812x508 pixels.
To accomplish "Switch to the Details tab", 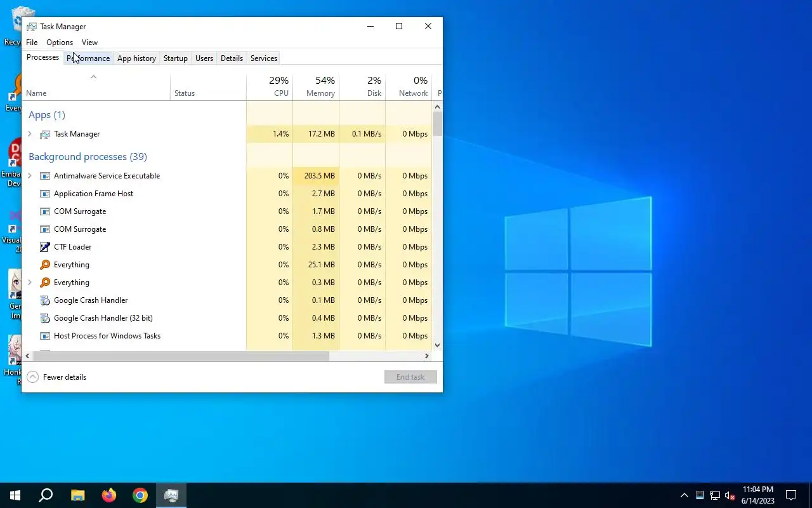I will pyautogui.click(x=232, y=58).
